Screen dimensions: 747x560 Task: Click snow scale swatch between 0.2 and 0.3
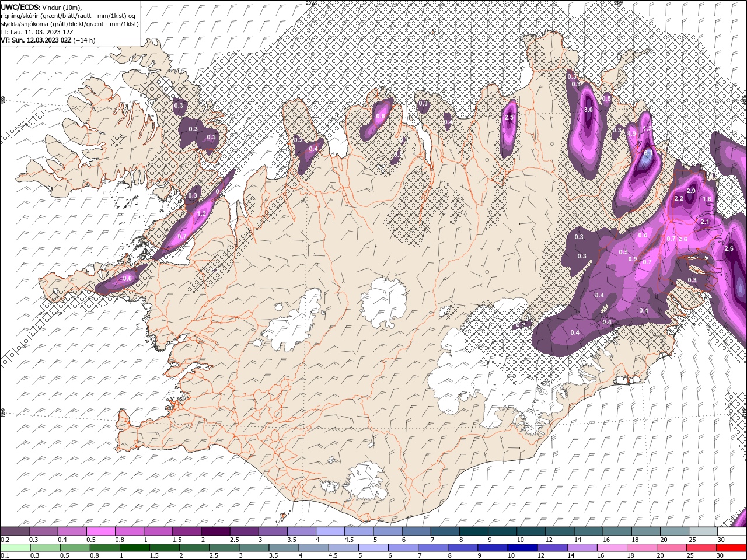click(x=15, y=531)
